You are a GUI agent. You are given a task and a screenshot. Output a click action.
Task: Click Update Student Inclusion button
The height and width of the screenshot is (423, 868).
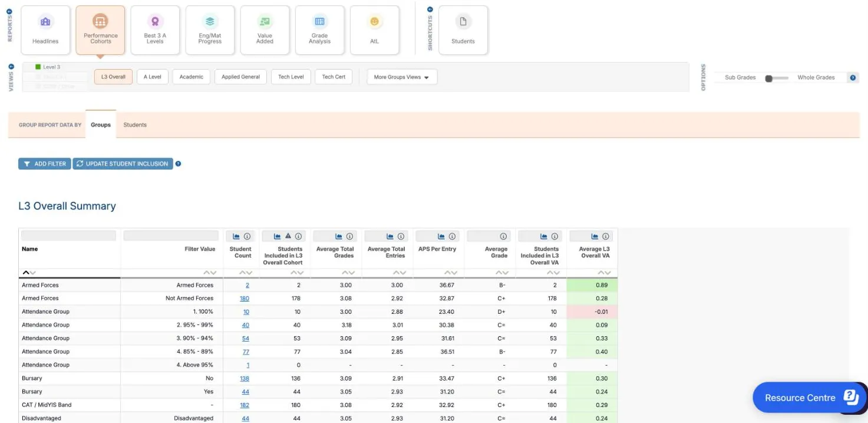click(123, 163)
